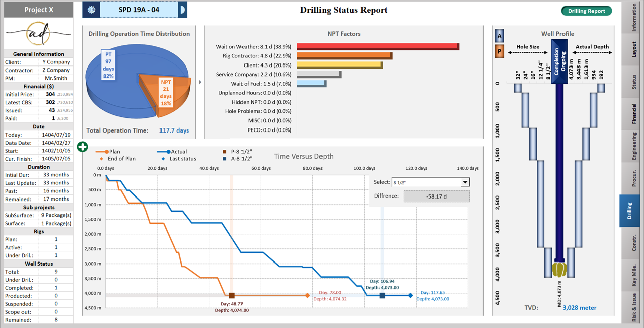Go to the Key Mile. tab

click(x=634, y=275)
